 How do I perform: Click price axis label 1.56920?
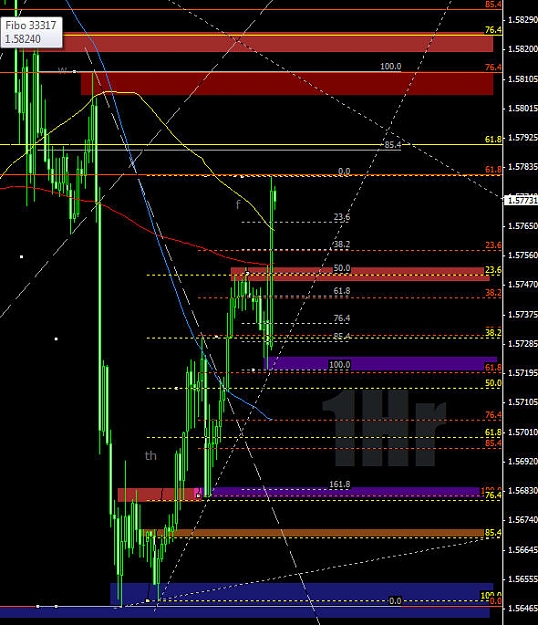pyautogui.click(x=522, y=462)
